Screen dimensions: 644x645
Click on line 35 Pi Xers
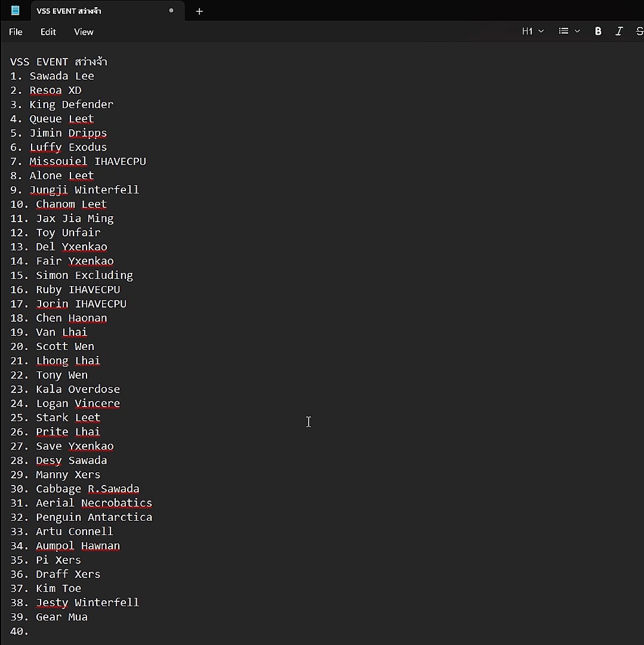pyautogui.click(x=45, y=560)
